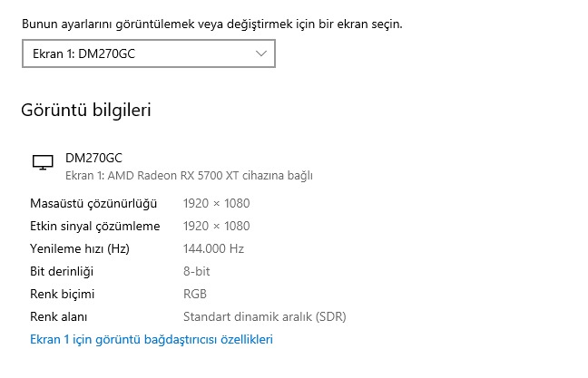Click the AMD Radeon RX 5700 XT connection text

pos(195,174)
